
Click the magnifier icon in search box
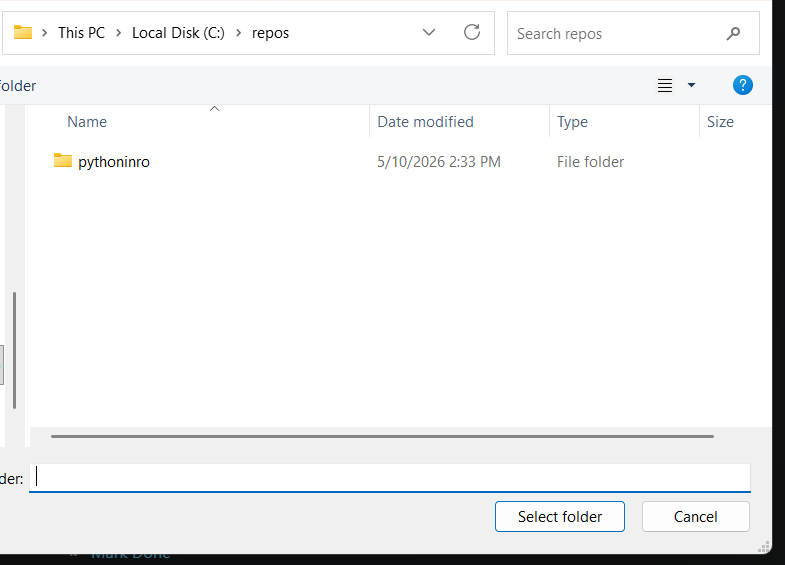733,34
